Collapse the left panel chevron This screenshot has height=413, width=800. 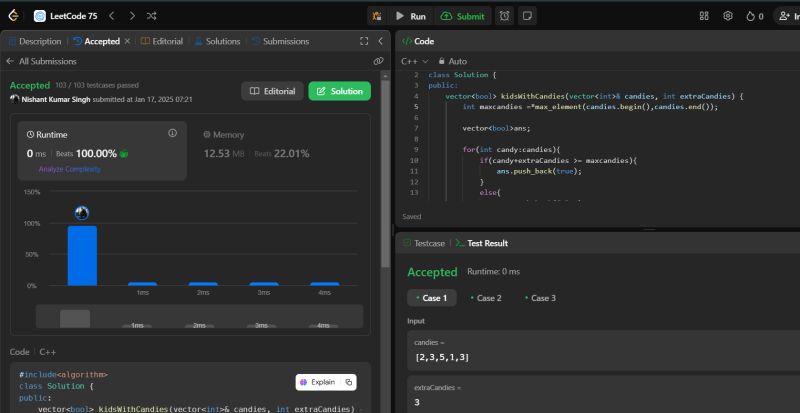tap(380, 41)
